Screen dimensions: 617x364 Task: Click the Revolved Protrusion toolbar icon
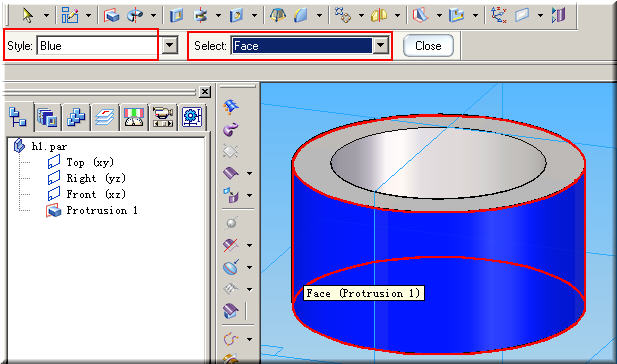[x=135, y=15]
